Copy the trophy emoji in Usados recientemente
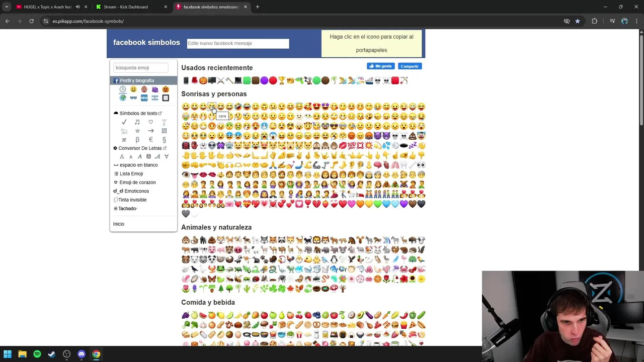Image resolution: width=644 pixels, height=362 pixels. click(x=281, y=80)
